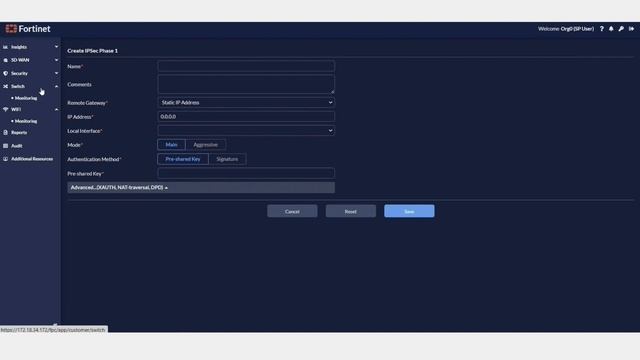640x360 pixels.
Task: Click the Security shield icon
Action: point(5,73)
